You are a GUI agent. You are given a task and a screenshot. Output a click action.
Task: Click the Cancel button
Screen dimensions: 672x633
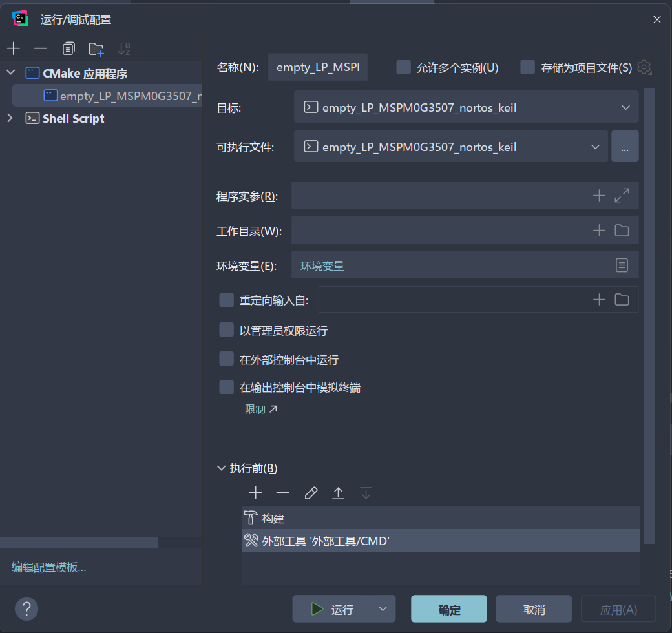tap(534, 608)
